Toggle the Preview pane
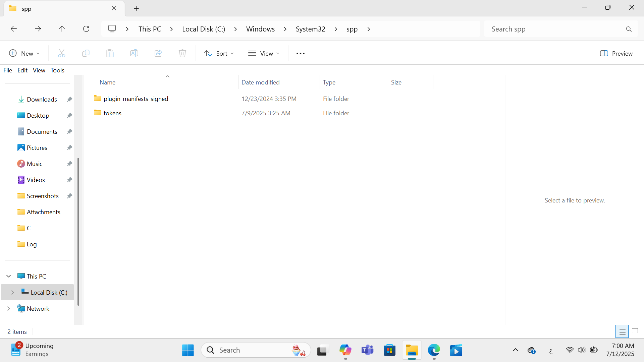644x362 pixels. pos(616,54)
